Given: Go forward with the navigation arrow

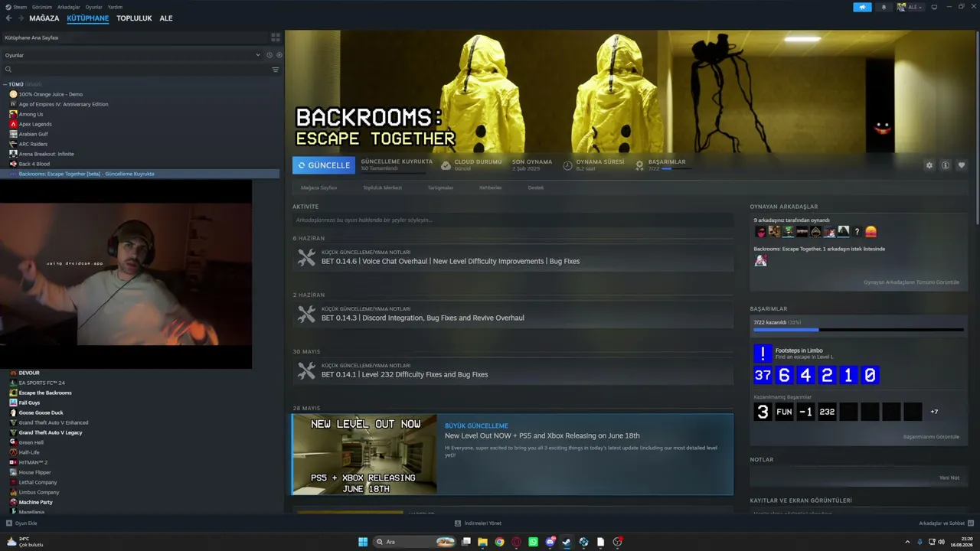Looking at the screenshot, I should pyautogui.click(x=20, y=18).
